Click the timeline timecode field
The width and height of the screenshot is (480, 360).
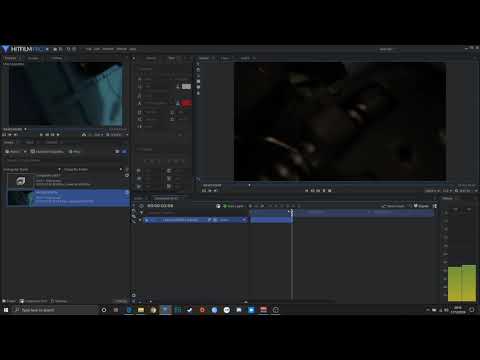point(160,206)
